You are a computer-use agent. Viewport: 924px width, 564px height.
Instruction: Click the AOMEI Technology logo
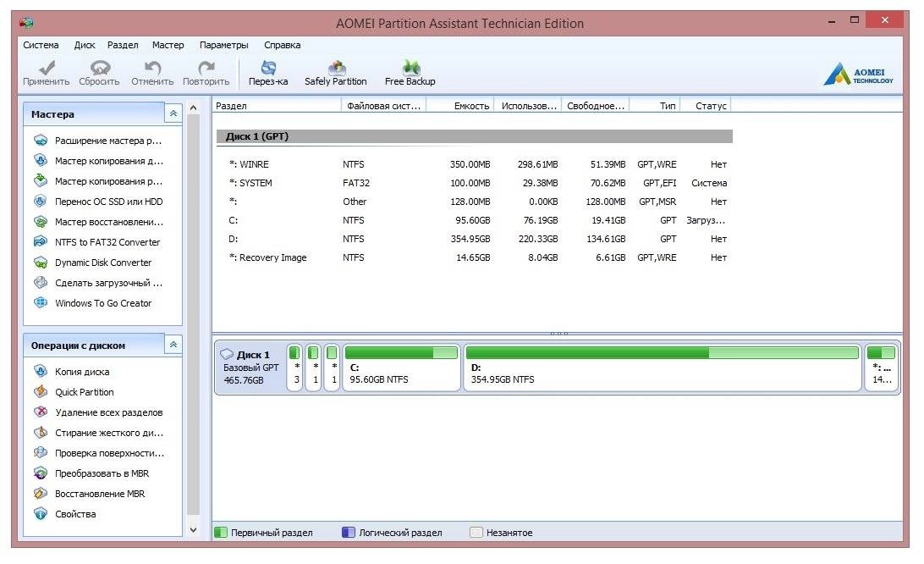pyautogui.click(x=858, y=74)
